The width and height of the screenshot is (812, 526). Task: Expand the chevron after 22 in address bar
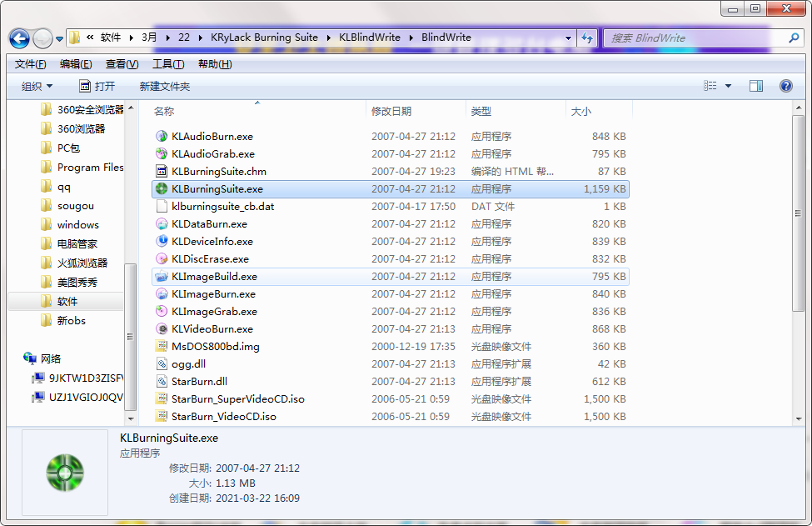pyautogui.click(x=200, y=38)
